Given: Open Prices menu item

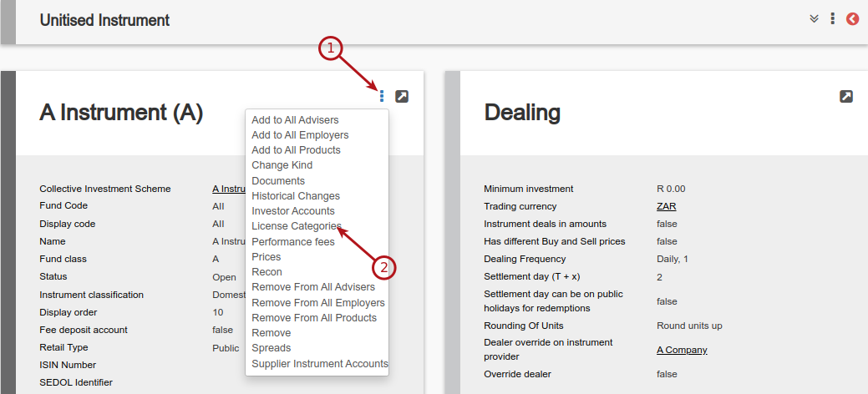Looking at the screenshot, I should [x=266, y=257].
